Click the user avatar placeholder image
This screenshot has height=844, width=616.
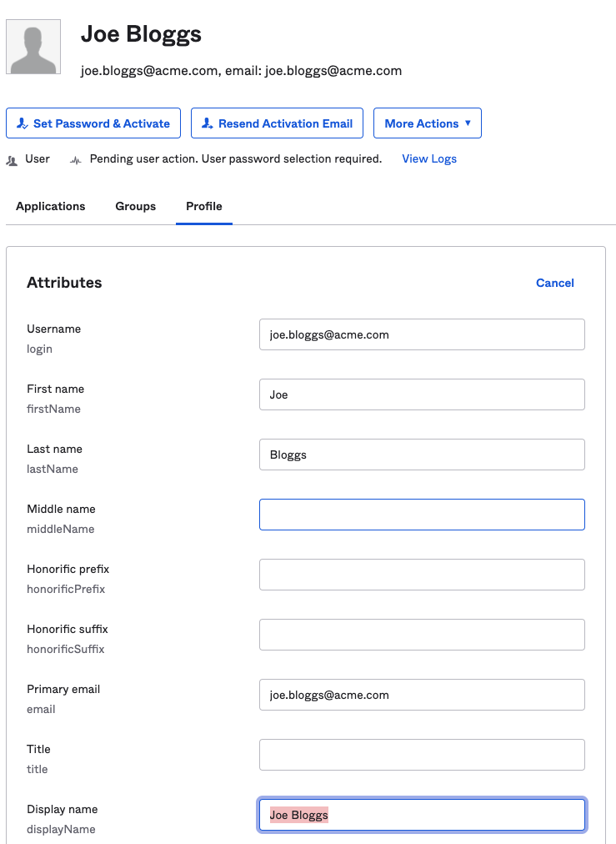pyautogui.click(x=33, y=47)
